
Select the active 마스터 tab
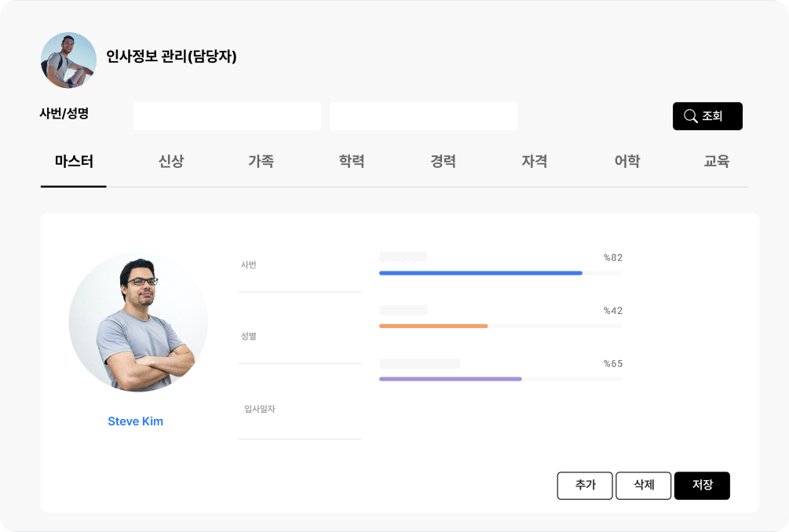73,161
